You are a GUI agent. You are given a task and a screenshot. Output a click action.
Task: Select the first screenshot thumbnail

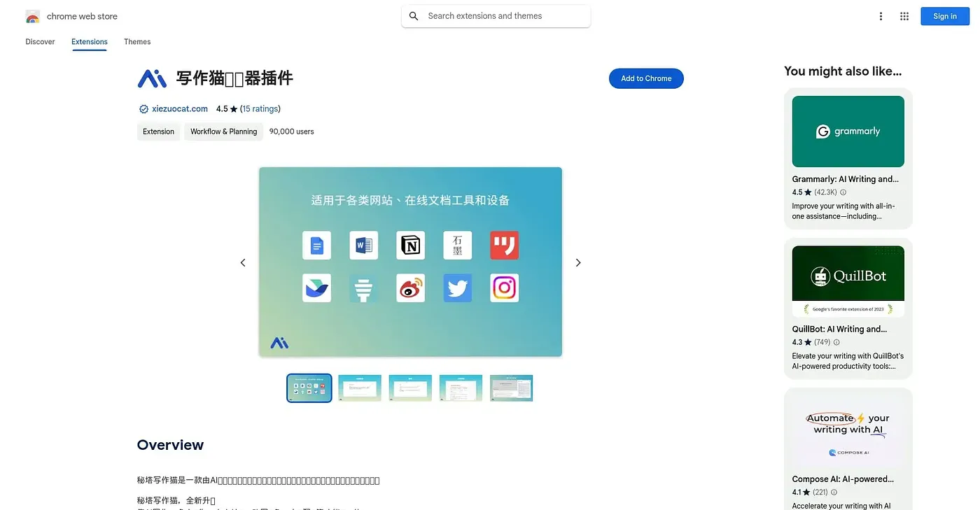(309, 388)
